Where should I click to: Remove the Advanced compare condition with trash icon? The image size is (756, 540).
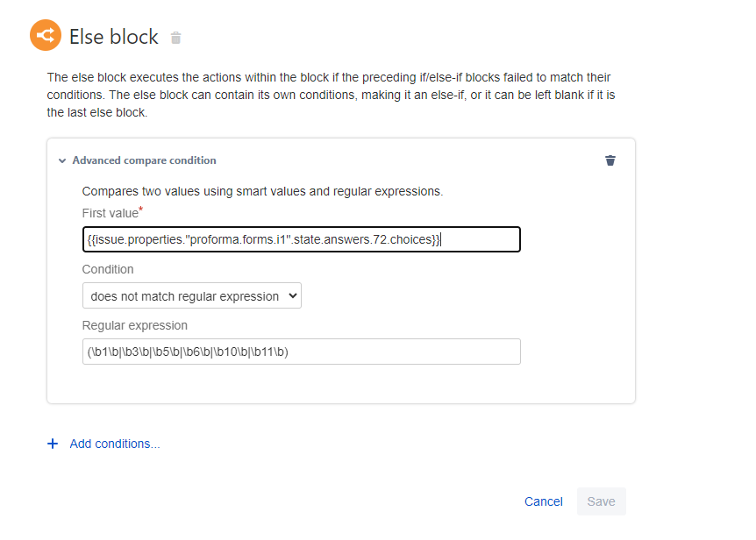point(610,160)
